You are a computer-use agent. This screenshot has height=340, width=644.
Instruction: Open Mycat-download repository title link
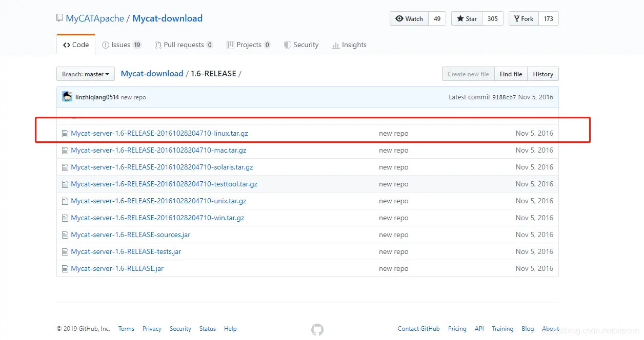167,18
